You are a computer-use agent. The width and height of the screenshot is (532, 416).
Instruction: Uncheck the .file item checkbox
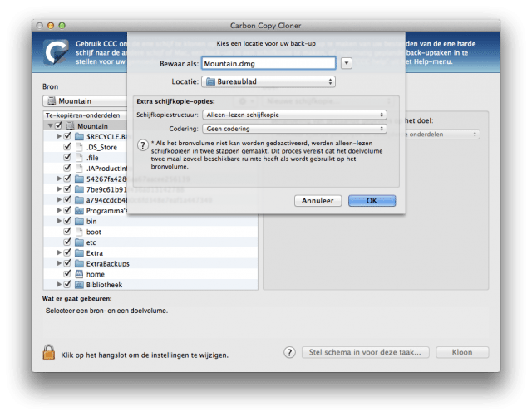67,157
